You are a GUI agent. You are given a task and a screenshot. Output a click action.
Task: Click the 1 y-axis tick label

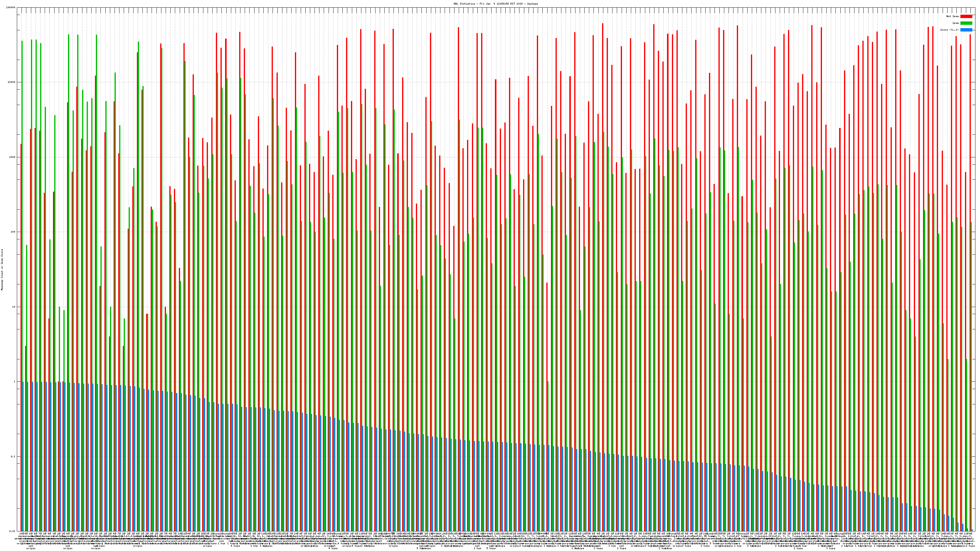pos(15,381)
